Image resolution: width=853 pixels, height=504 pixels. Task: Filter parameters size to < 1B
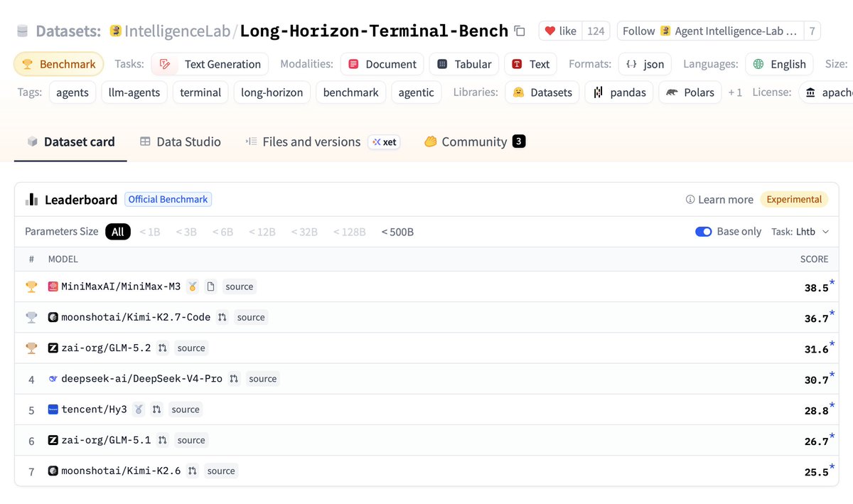[x=150, y=232]
